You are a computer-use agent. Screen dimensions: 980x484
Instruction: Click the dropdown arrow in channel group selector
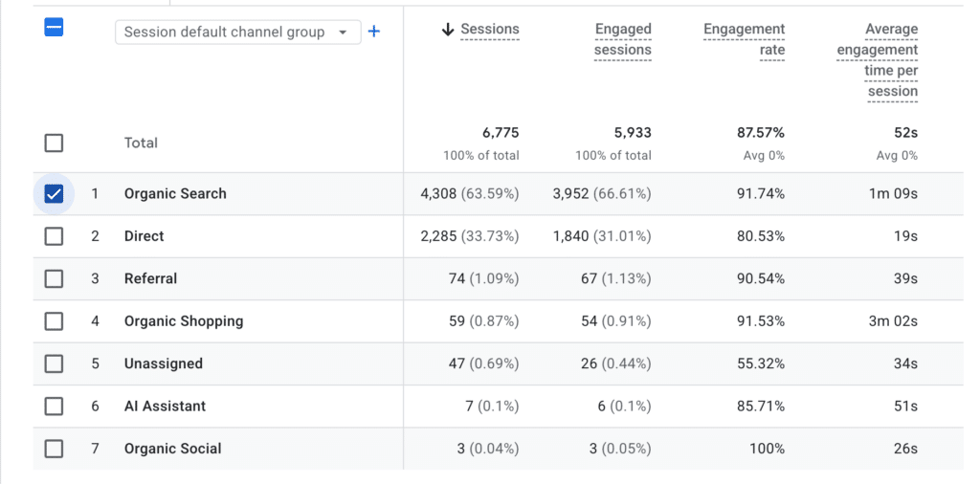click(343, 33)
